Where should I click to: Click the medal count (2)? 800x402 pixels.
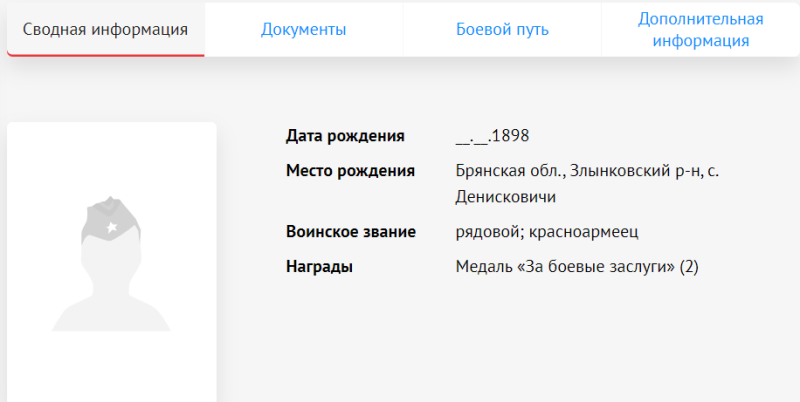click(x=688, y=266)
